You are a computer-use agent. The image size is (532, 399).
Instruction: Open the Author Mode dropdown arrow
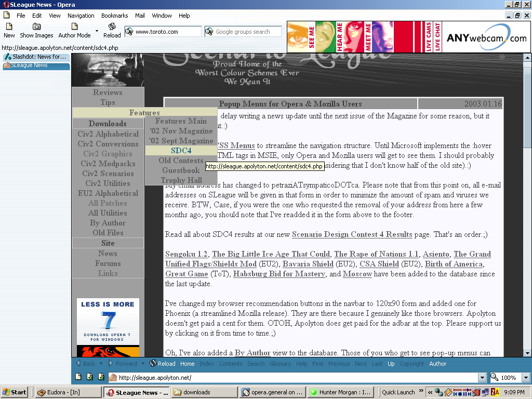pyautogui.click(x=97, y=31)
